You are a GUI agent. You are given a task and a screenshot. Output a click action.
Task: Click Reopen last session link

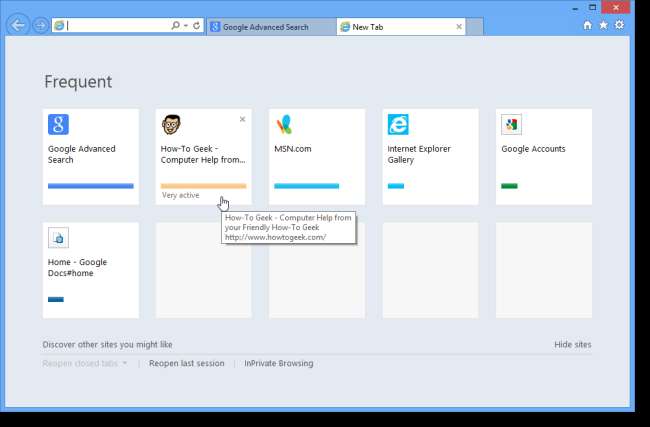187,364
